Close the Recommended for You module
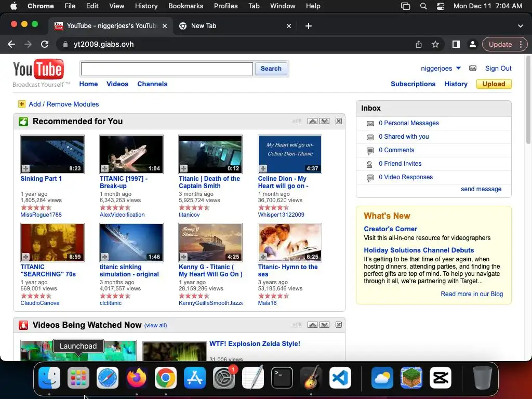The height and width of the screenshot is (399, 532). click(339, 121)
